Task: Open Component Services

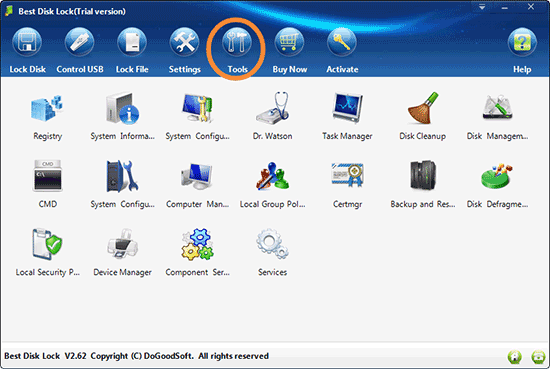Action: tap(197, 253)
